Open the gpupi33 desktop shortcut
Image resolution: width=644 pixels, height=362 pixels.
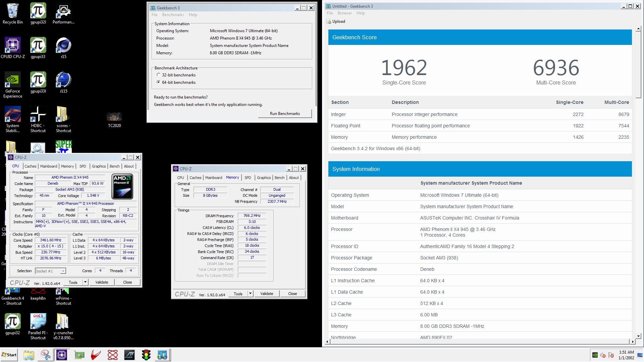(x=38, y=48)
